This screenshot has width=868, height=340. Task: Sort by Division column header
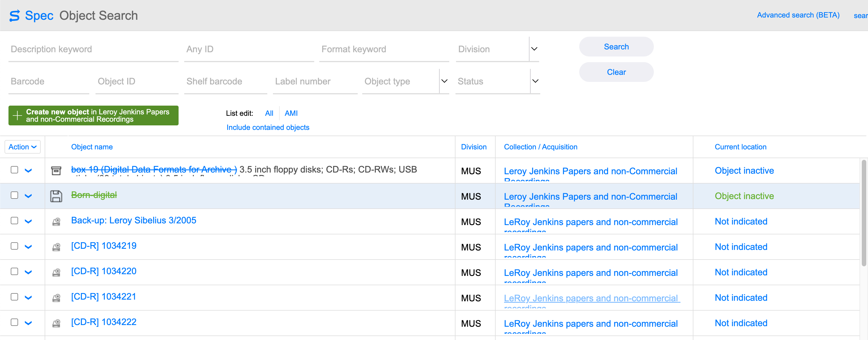coord(474,147)
